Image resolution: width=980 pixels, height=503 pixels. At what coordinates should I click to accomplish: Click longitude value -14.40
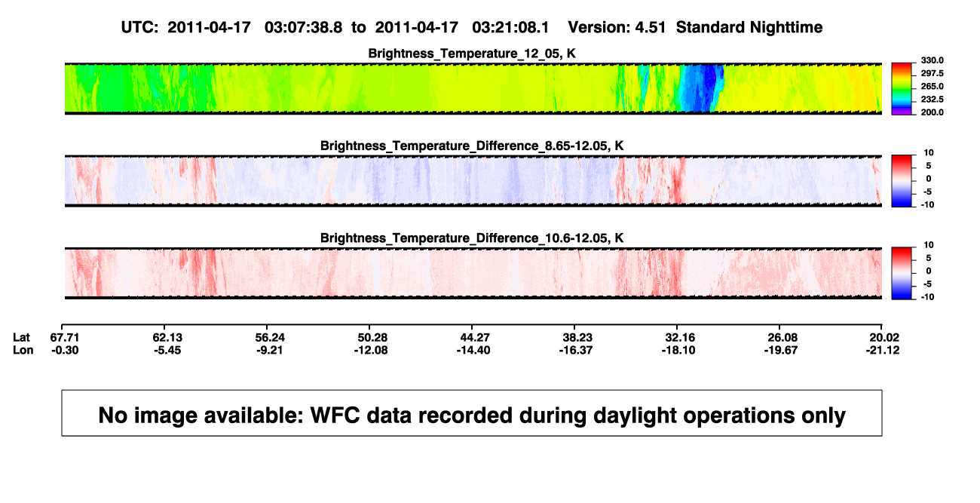473,350
